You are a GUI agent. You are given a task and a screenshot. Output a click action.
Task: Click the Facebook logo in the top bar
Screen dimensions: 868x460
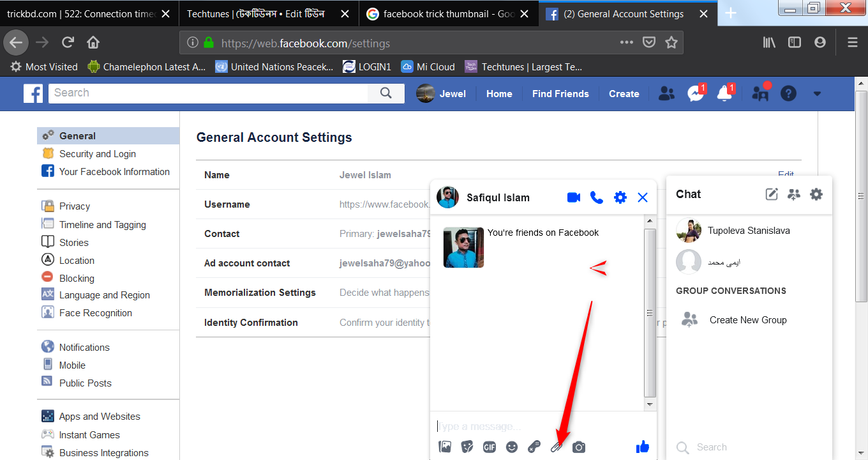coord(33,93)
